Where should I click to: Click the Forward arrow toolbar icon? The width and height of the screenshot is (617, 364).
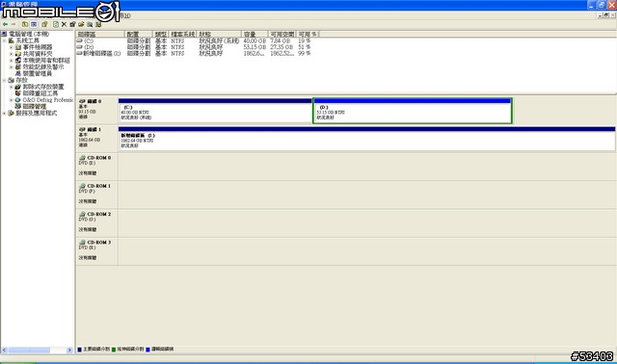coord(13,24)
